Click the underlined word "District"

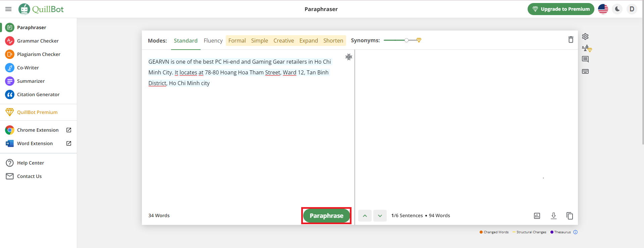[x=157, y=83]
